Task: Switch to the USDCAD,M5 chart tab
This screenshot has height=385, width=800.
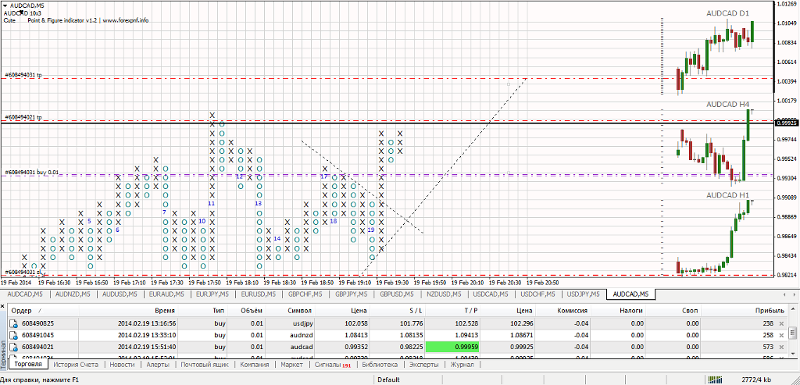Action: coord(489,294)
